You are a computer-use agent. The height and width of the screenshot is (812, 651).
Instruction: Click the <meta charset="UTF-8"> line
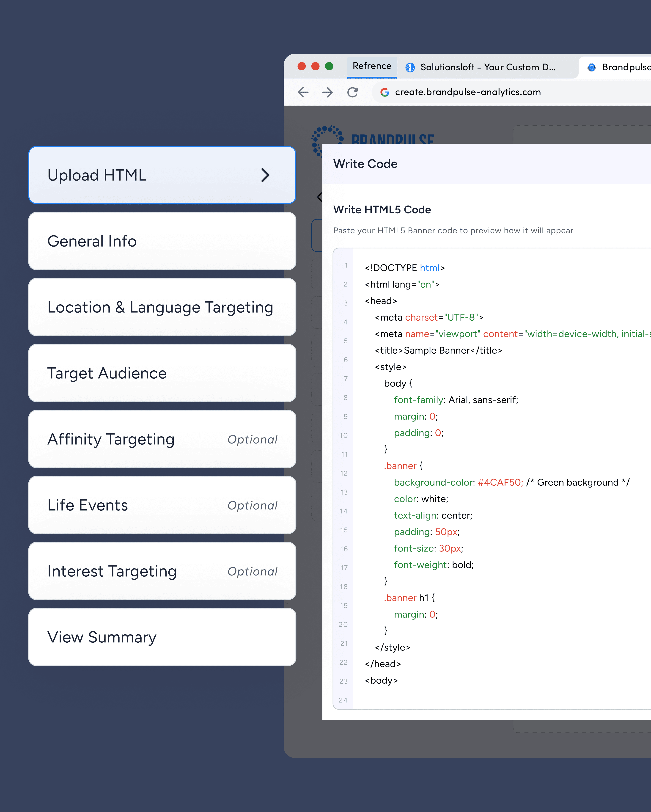(x=429, y=317)
